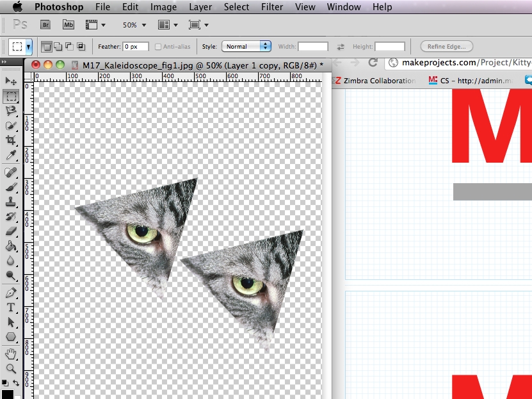The image size is (532, 399).
Task: Select the Paint Bucket tool
Action: click(x=11, y=246)
